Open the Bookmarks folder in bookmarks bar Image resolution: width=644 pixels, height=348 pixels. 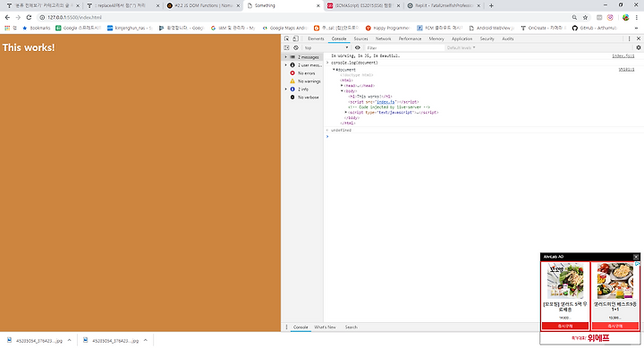pyautogui.click(x=36, y=28)
